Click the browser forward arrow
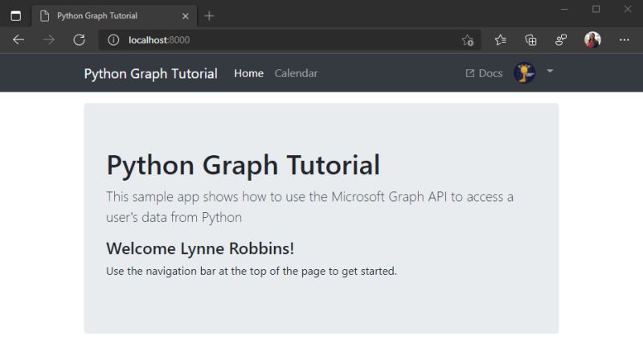The height and width of the screenshot is (364, 643). coord(49,39)
